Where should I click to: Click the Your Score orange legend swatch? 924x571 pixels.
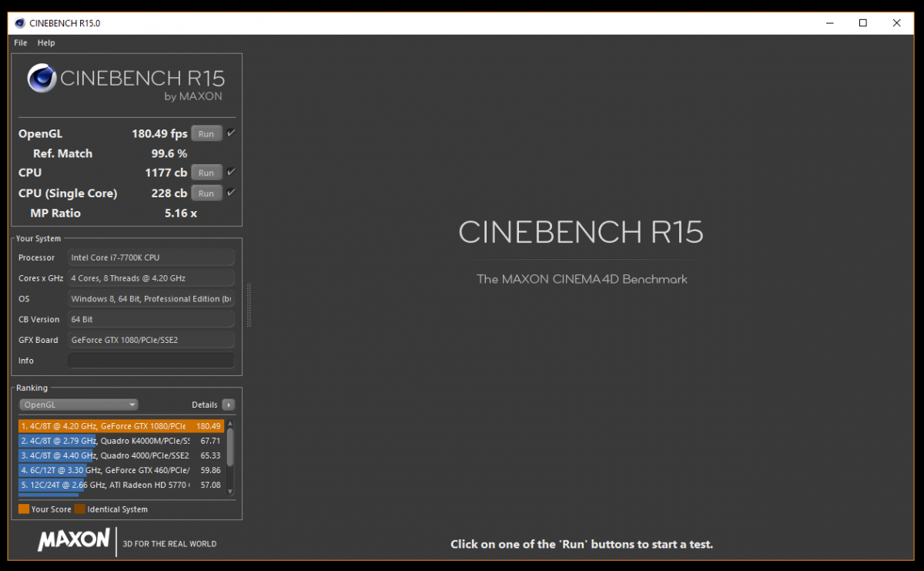coord(24,509)
